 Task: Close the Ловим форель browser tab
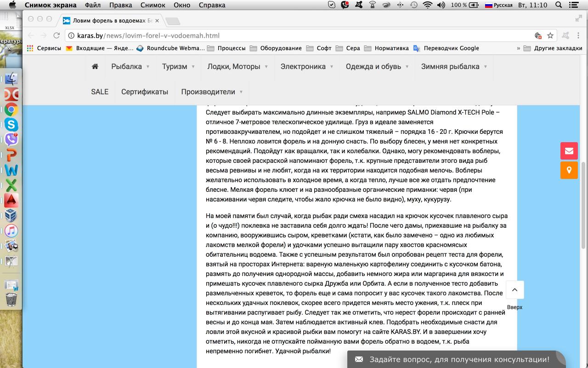(157, 21)
